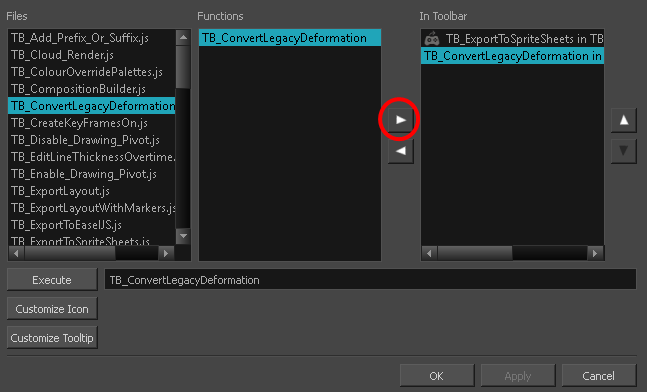This screenshot has height=392, width=647.
Task: Select TB_ConvertLegacyDeformation in Functions list
Action: (290, 38)
